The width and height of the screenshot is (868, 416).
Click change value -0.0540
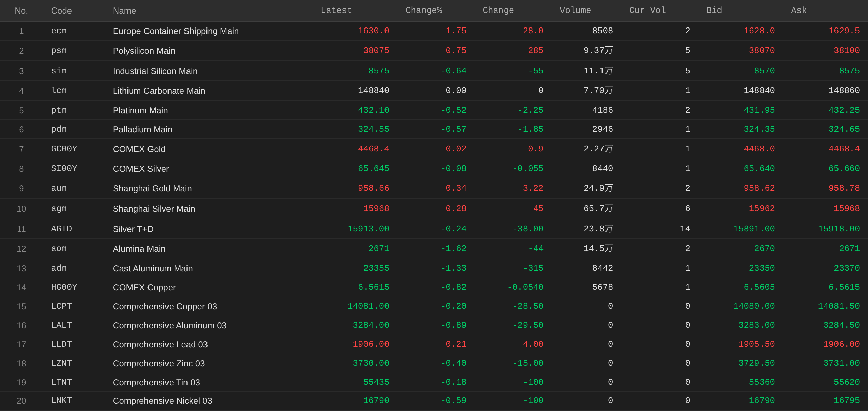point(525,287)
